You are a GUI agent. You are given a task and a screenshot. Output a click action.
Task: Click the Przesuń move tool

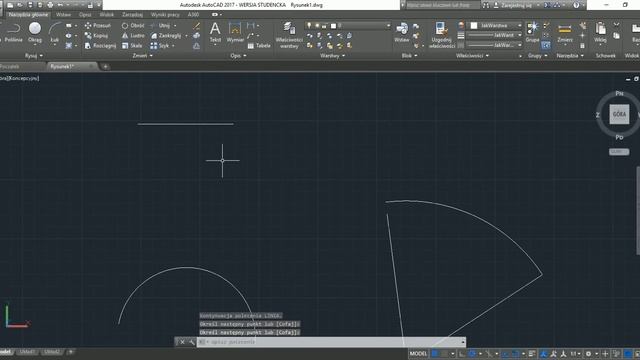97,25
